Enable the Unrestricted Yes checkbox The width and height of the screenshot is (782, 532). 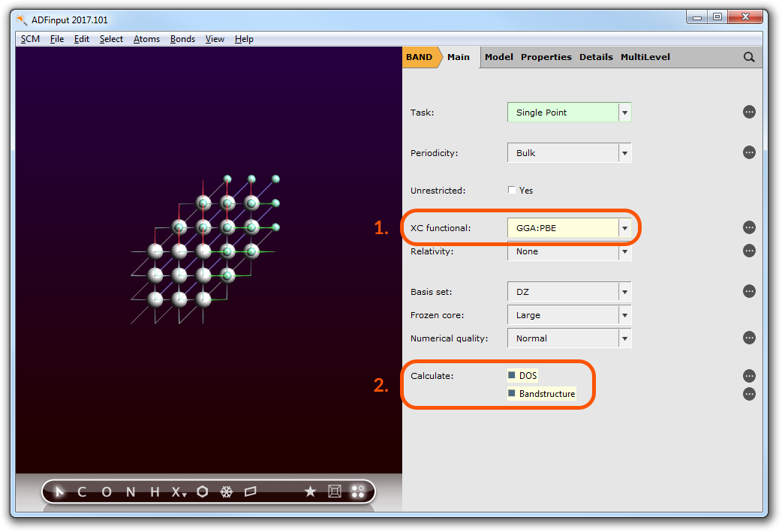pos(512,191)
